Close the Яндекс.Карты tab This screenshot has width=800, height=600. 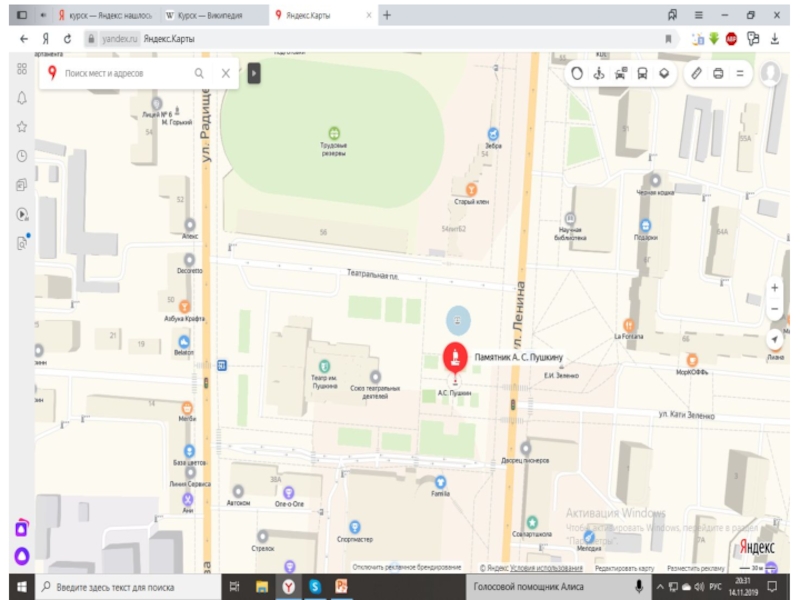[x=369, y=15]
